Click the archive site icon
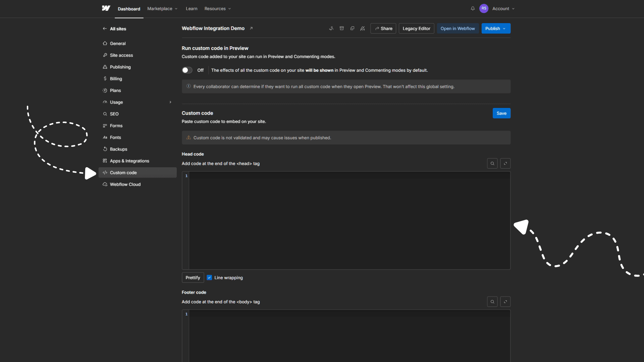 pos(341,28)
